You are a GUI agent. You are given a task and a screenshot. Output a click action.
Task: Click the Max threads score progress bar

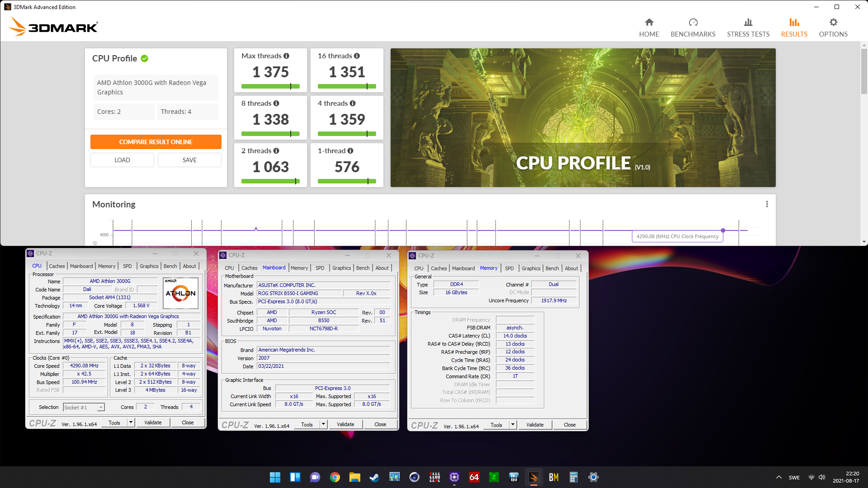pos(270,86)
